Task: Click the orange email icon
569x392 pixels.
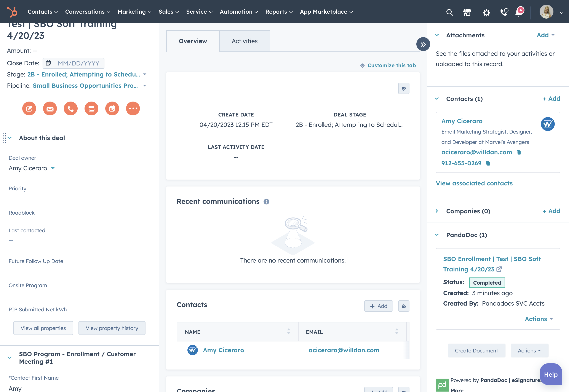Action: point(50,108)
